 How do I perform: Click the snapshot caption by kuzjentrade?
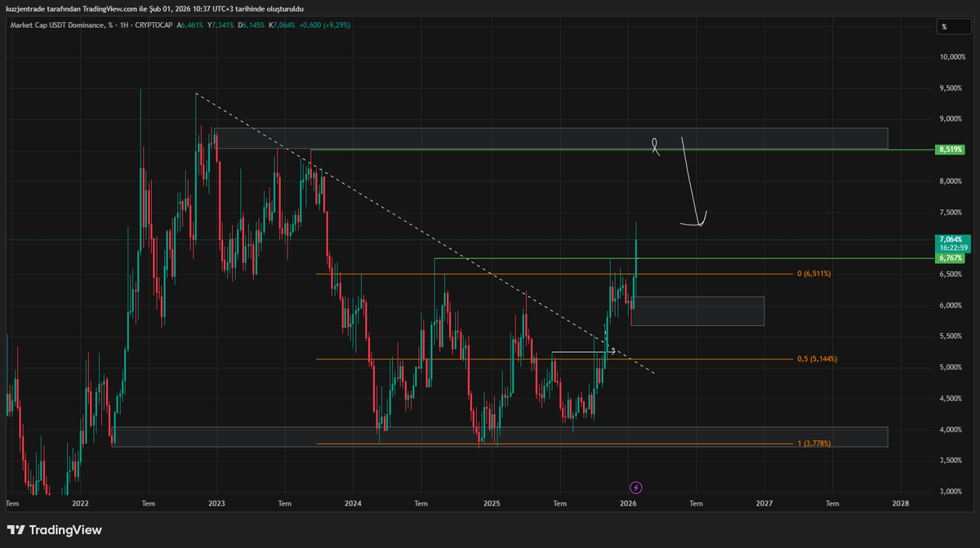click(154, 8)
